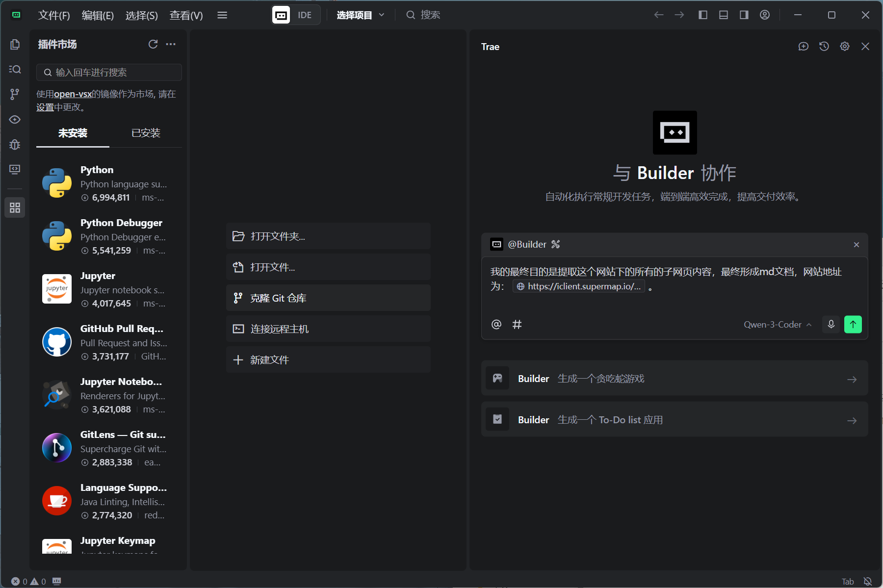883x588 pixels.
Task: Open the 选择项目 project dropdown
Action: (361, 15)
